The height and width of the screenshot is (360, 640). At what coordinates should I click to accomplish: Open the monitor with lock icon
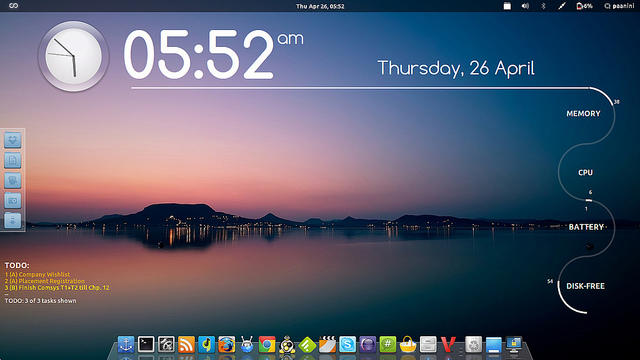[x=514, y=344]
